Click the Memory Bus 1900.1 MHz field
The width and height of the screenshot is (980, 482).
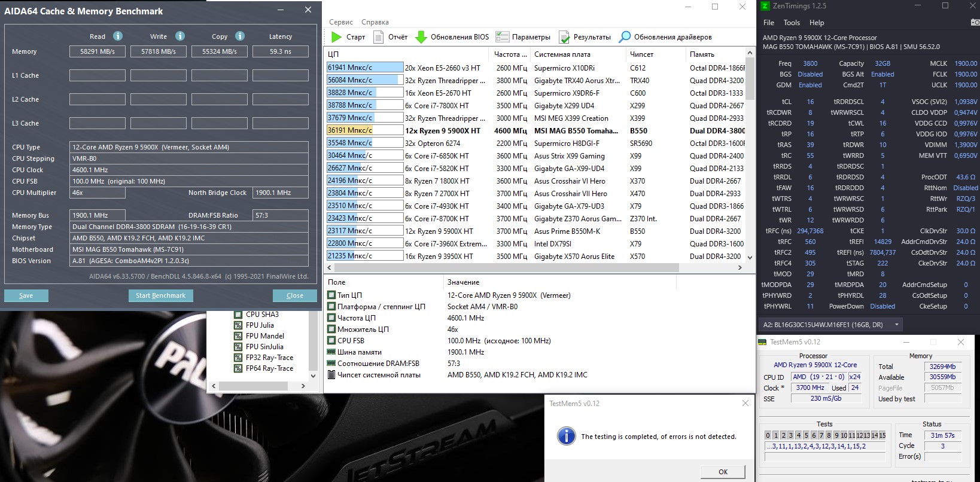click(x=98, y=215)
